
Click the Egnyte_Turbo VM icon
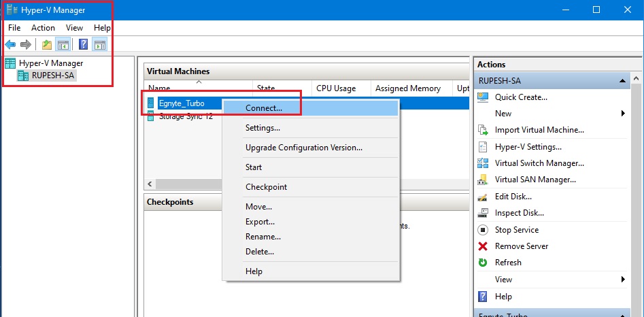[x=150, y=103]
